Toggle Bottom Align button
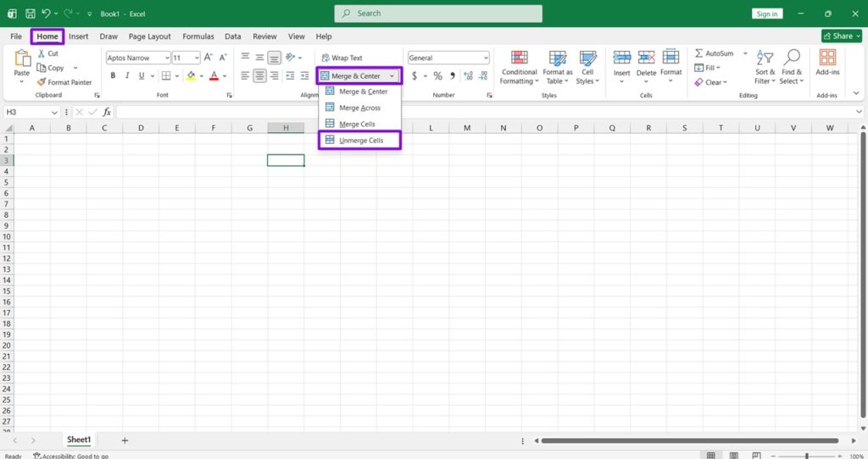This screenshot has height=459, width=868. 274,57
